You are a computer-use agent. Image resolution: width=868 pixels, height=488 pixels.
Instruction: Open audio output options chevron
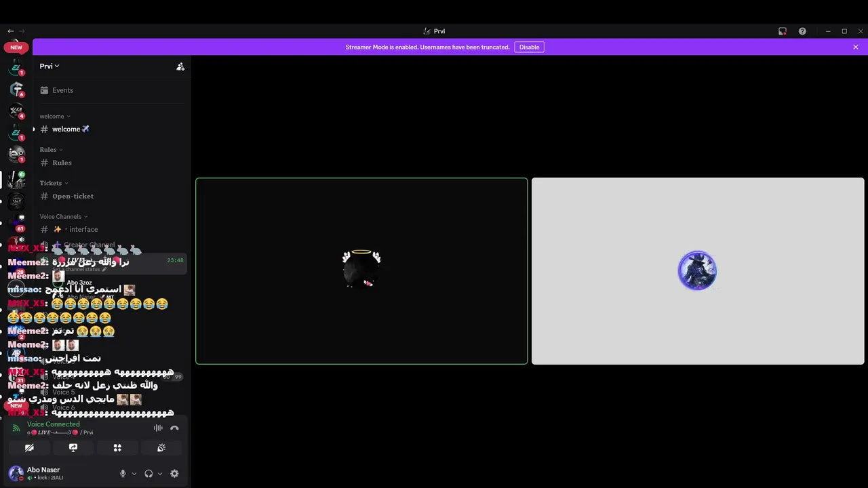pos(159,474)
